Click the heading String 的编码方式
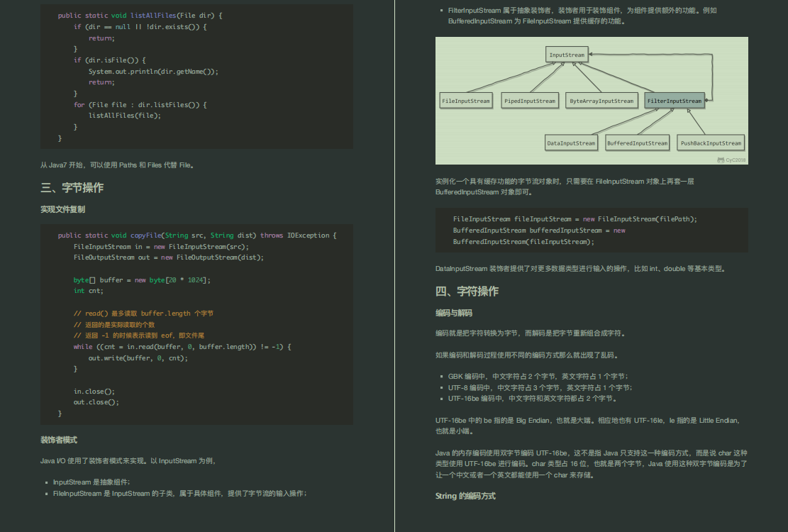This screenshot has width=788, height=532. pos(465,496)
